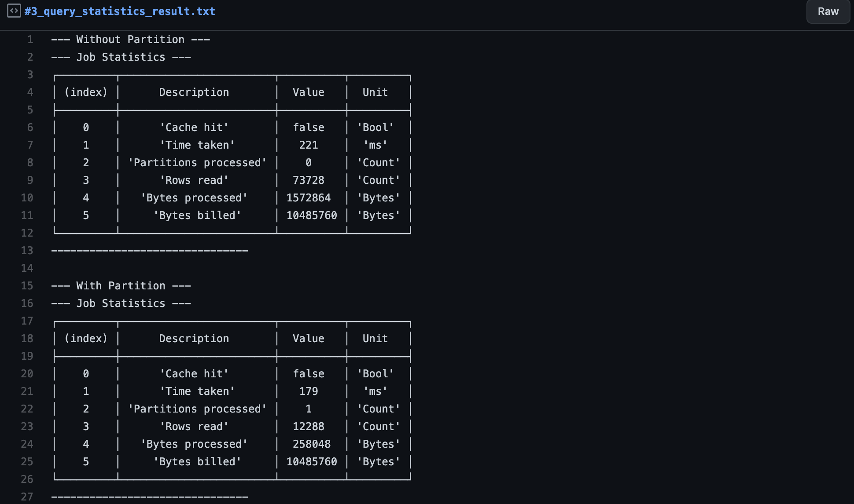Click 'Cache hit' text on line 6
This screenshot has width=854, height=504.
(194, 128)
